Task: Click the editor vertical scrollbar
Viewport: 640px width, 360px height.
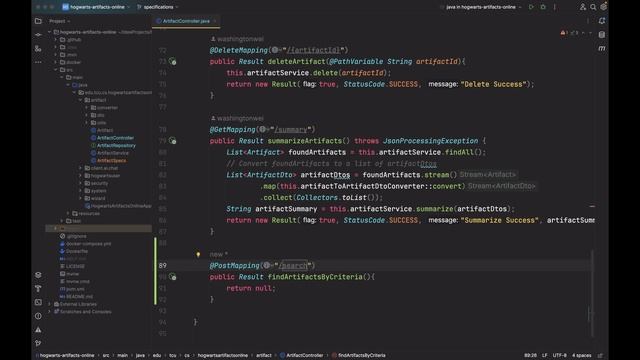Action: click(591, 294)
